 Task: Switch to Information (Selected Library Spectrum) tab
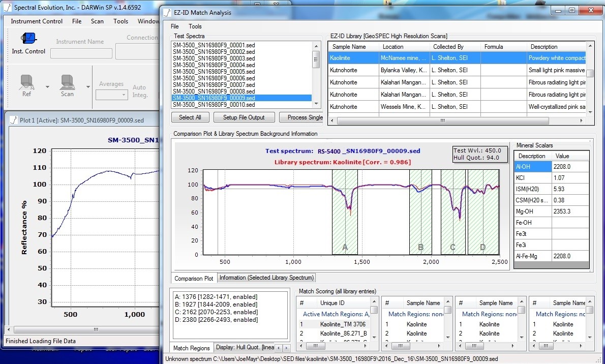(267, 278)
